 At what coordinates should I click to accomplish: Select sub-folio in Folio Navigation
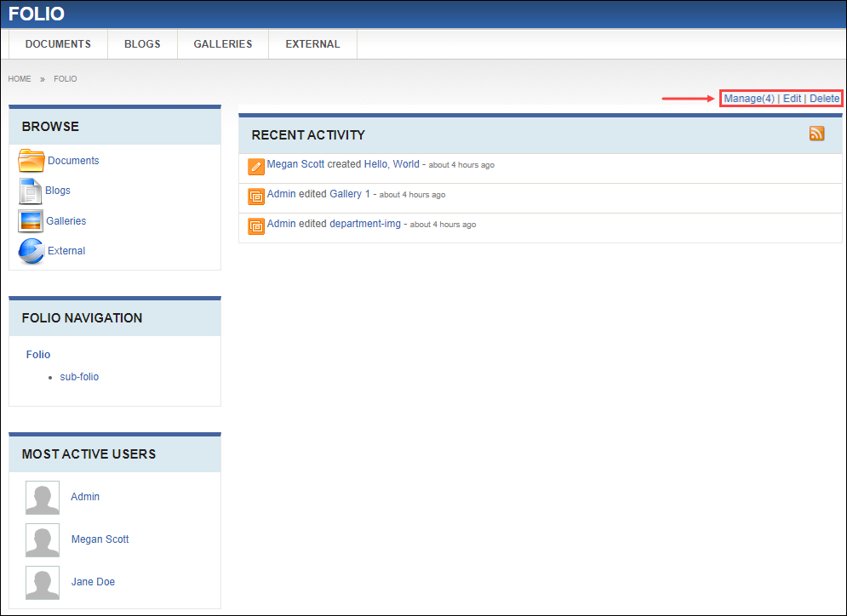pos(79,377)
